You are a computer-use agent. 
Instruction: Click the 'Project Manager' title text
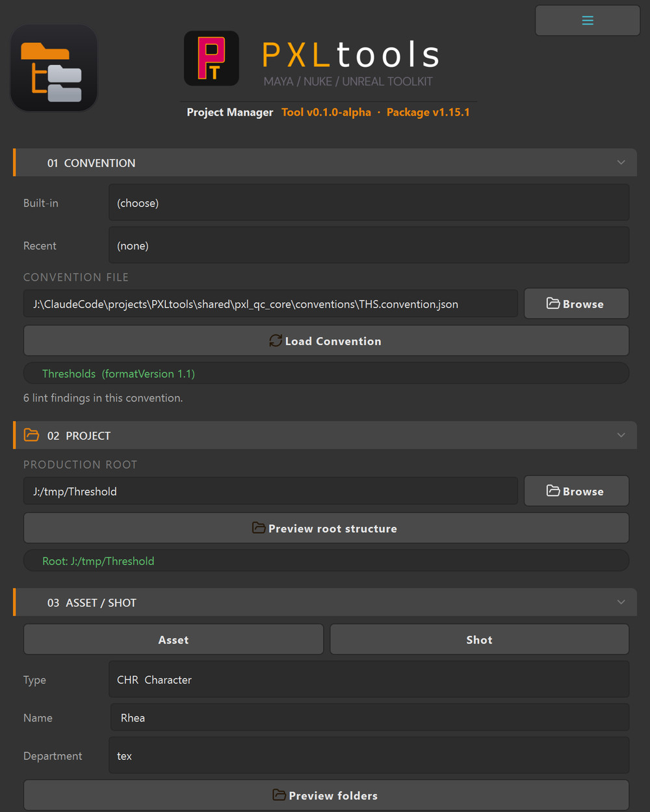tap(229, 112)
